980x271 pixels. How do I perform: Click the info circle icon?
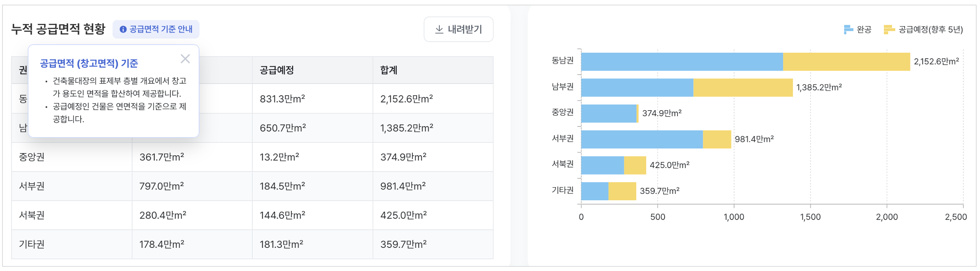coord(123,29)
